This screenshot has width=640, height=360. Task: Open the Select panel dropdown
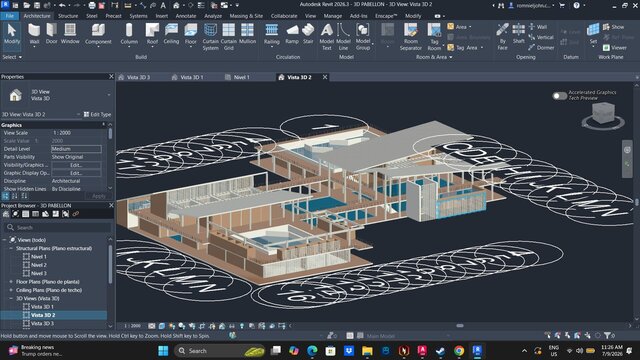point(12,57)
